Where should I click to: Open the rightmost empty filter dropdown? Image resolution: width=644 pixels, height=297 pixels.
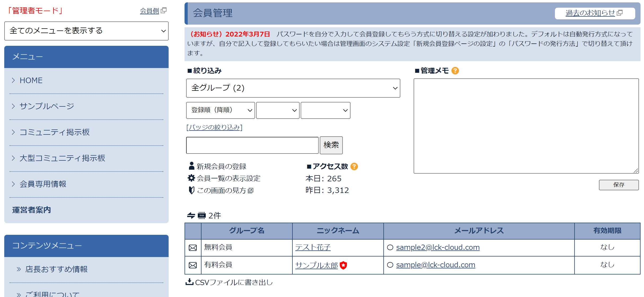pyautogui.click(x=326, y=110)
